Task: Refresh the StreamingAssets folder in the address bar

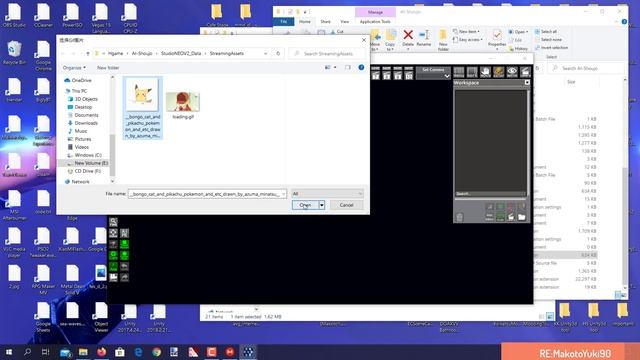Action: click(x=278, y=53)
